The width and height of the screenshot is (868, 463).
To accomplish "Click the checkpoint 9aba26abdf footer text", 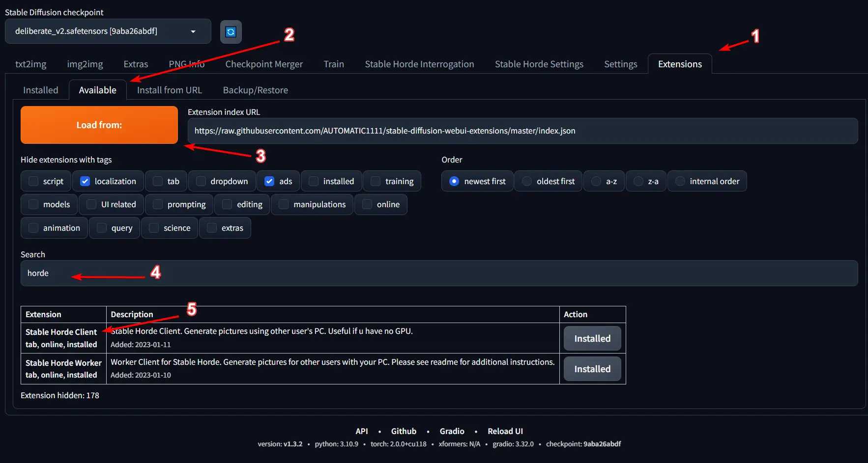I will 583,444.
